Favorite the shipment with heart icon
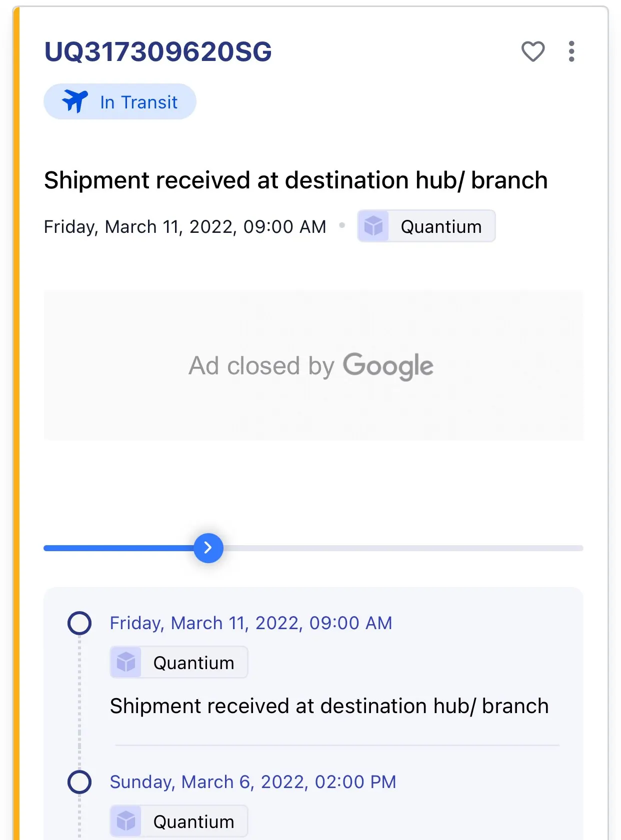 click(532, 51)
